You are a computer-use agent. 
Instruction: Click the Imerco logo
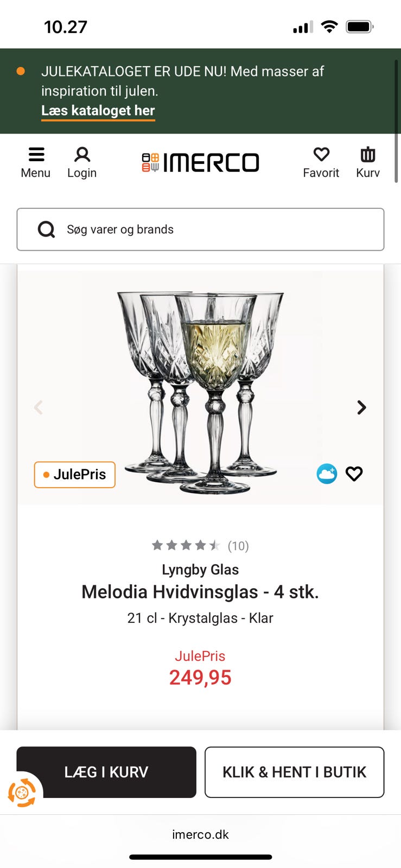point(200,161)
